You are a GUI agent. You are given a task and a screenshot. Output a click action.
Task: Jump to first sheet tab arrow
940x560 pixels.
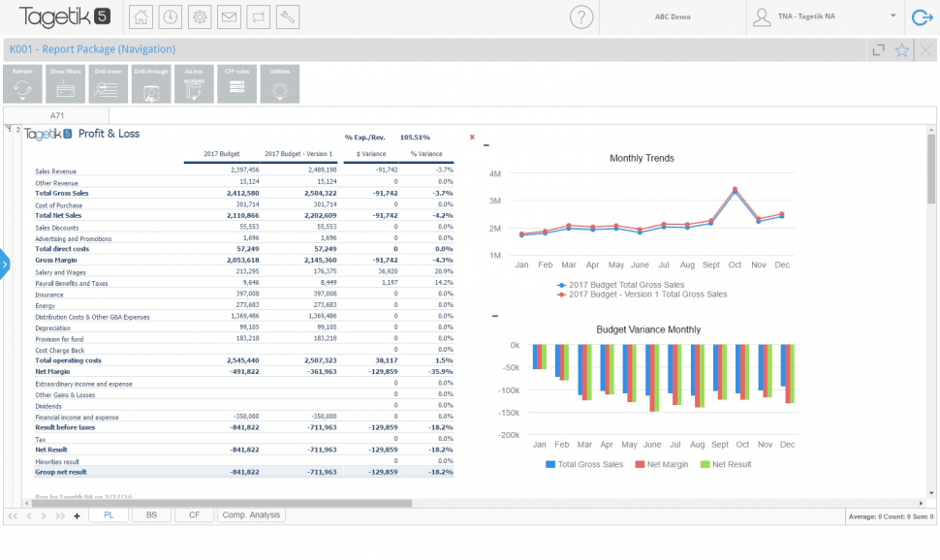13,515
